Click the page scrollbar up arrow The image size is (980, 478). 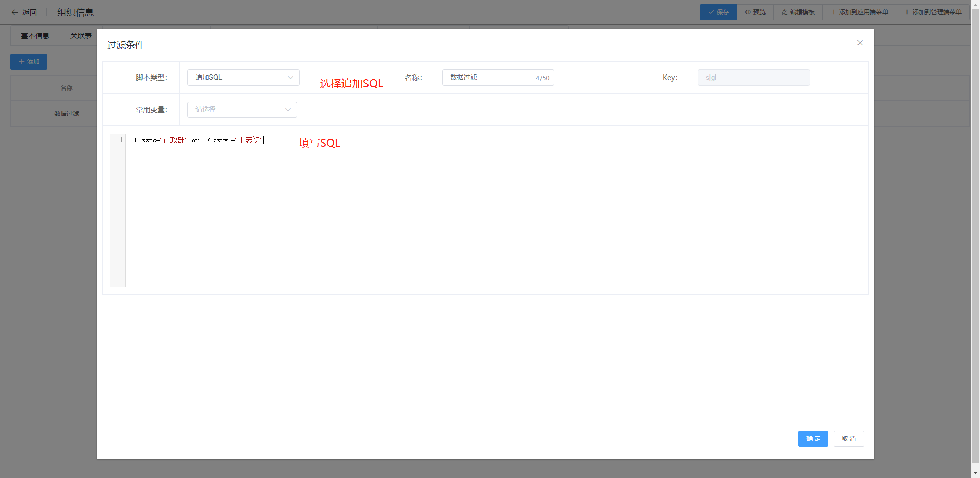pos(975,4)
